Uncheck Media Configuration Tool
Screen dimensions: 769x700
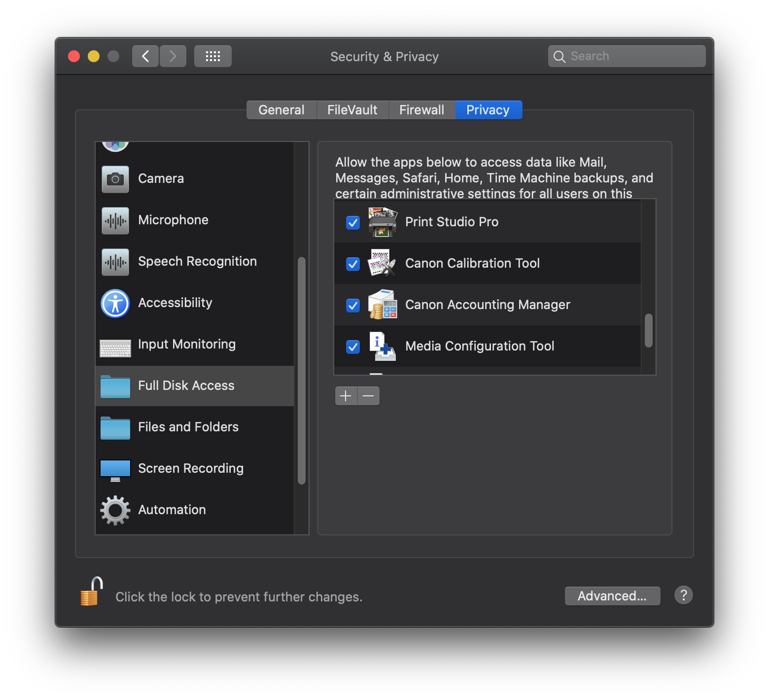(352, 347)
